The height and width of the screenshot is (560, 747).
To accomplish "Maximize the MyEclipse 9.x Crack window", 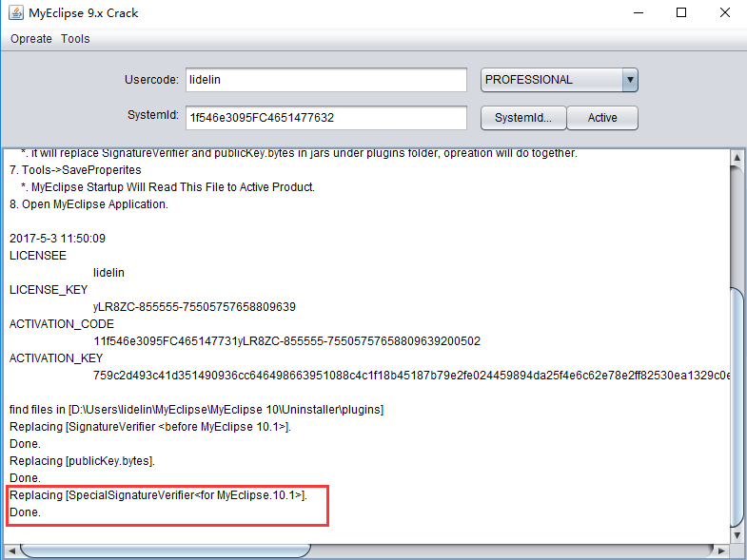I will point(681,13).
